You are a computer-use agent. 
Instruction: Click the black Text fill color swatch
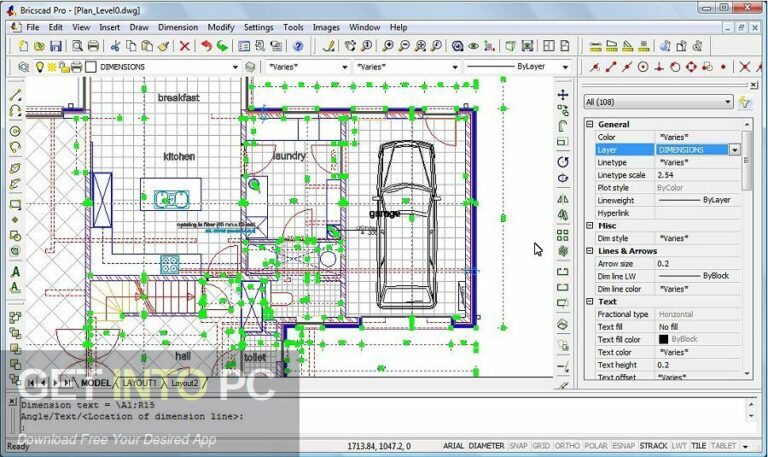point(664,339)
